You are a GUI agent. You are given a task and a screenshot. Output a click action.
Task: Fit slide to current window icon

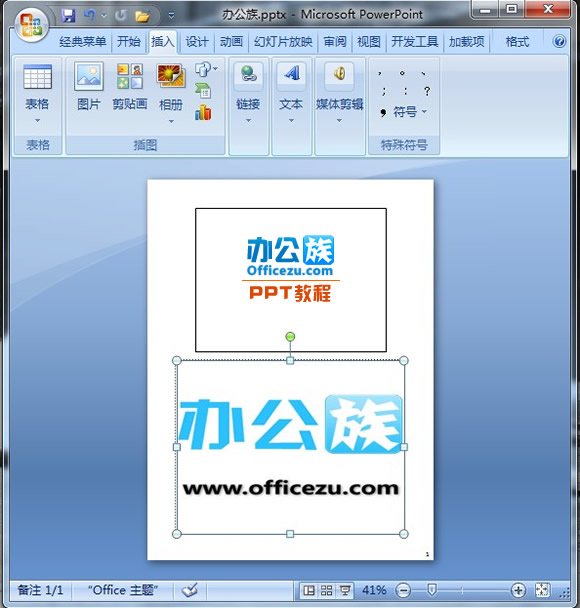tap(542, 590)
